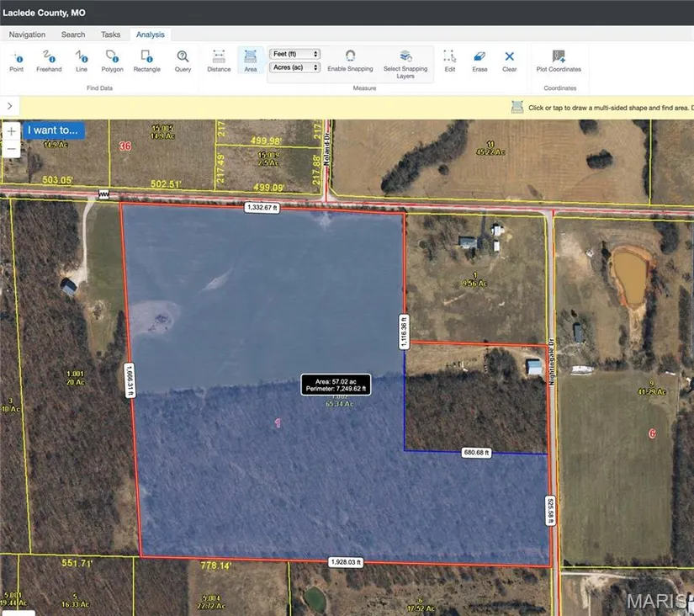Open the Plot Coordinates tool

[x=559, y=60]
